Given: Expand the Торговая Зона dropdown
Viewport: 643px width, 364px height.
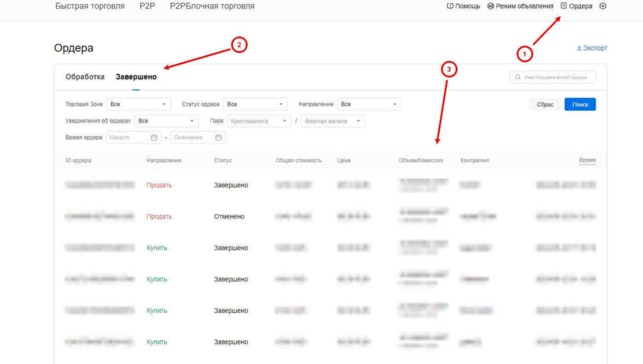Looking at the screenshot, I should tap(138, 104).
